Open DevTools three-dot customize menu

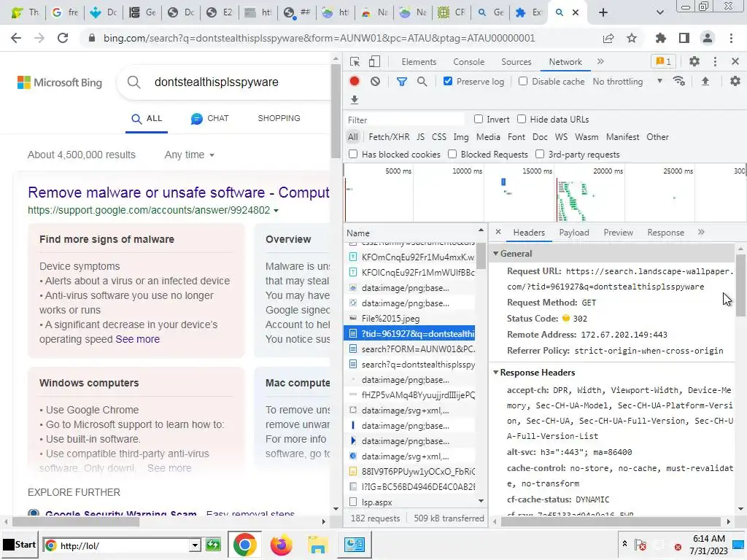pos(715,61)
